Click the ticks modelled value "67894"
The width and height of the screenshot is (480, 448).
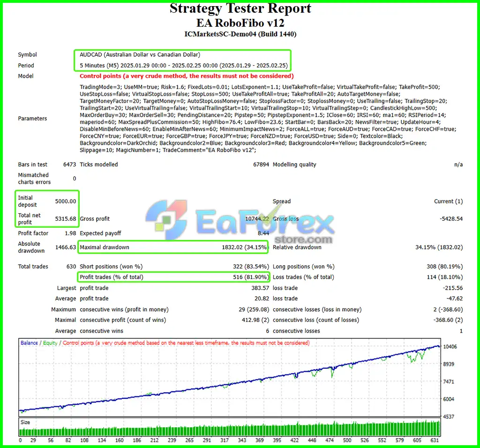click(261, 164)
